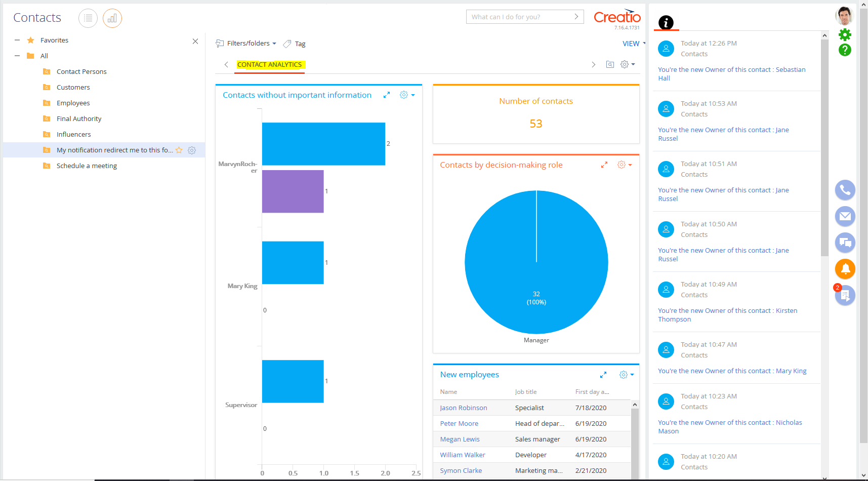868x481 pixels.
Task: Open the process tasks panel with badge
Action: (x=845, y=295)
